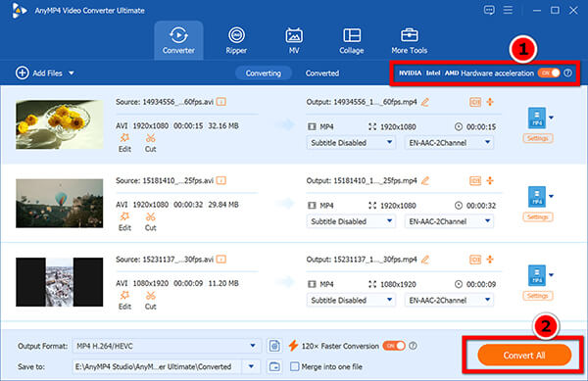Click Convert All button
588x381 pixels.
pos(524,355)
